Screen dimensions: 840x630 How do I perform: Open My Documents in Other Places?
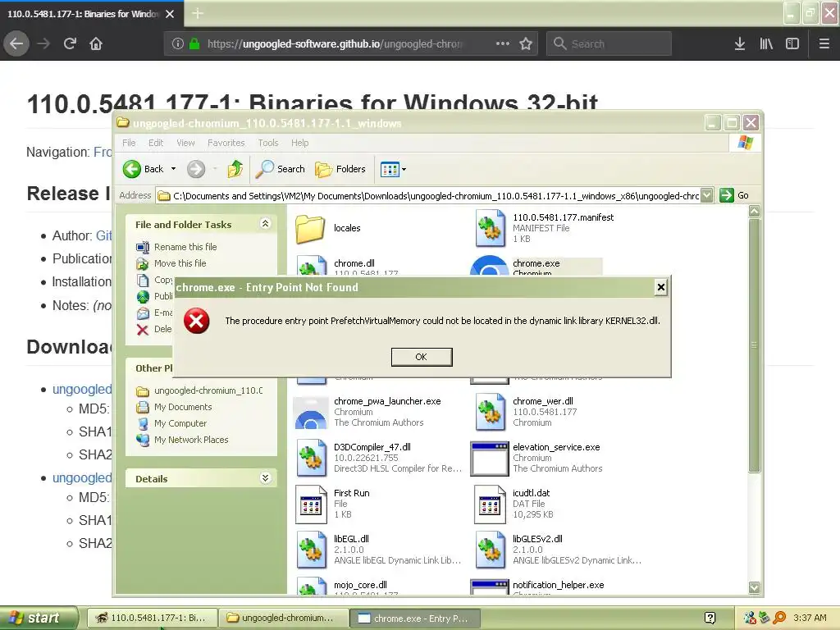point(183,407)
